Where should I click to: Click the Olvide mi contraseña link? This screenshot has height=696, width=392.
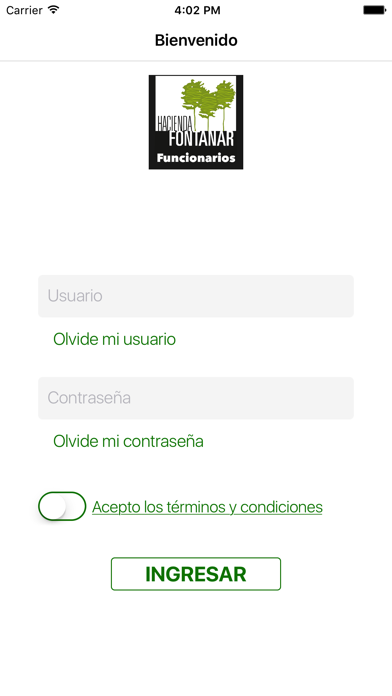[128, 441]
